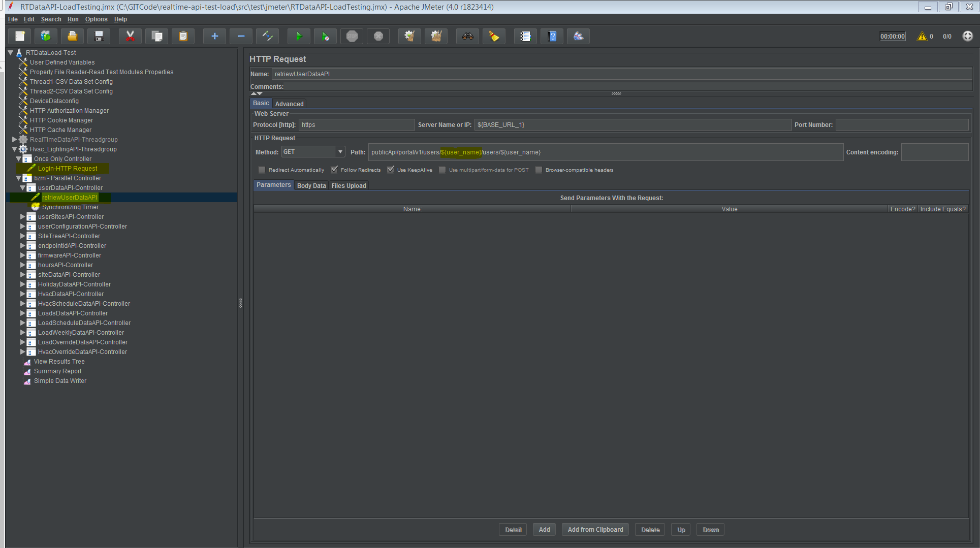Toggle Use multipart/form-data for POST checkbox
The image size is (980, 548).
[442, 170]
